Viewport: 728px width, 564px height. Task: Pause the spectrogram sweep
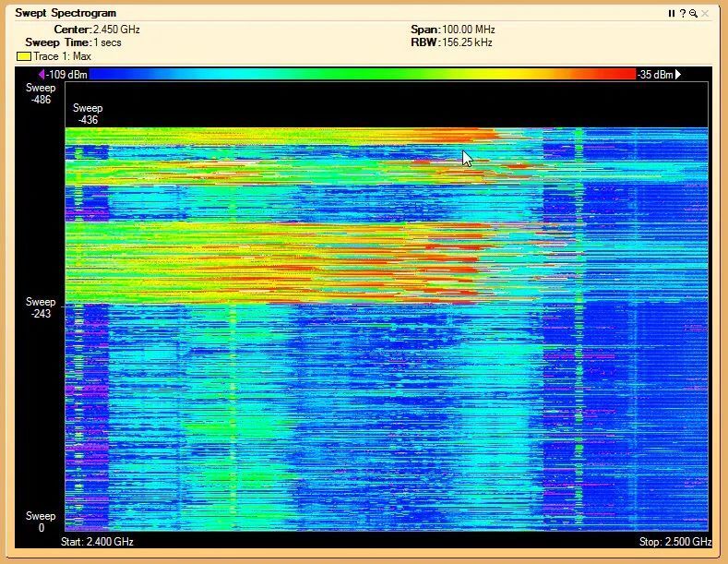pyautogui.click(x=672, y=13)
